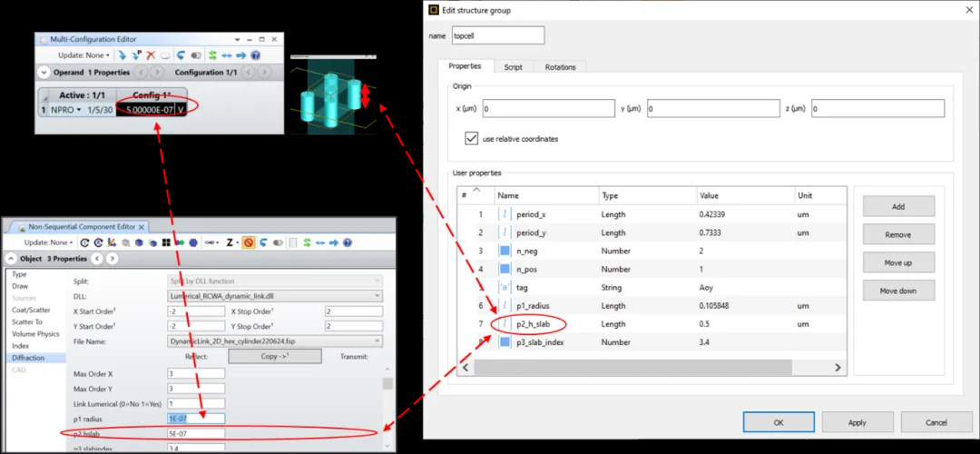Viewport: 980px width, 454px height.
Task: Open the File Name dropdown
Action: click(377, 341)
